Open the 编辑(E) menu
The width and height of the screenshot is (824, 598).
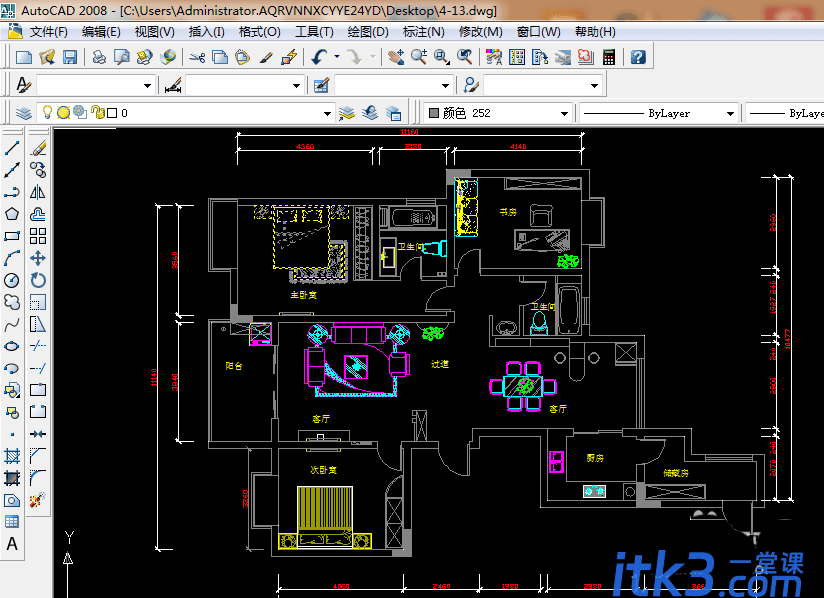coord(101,32)
